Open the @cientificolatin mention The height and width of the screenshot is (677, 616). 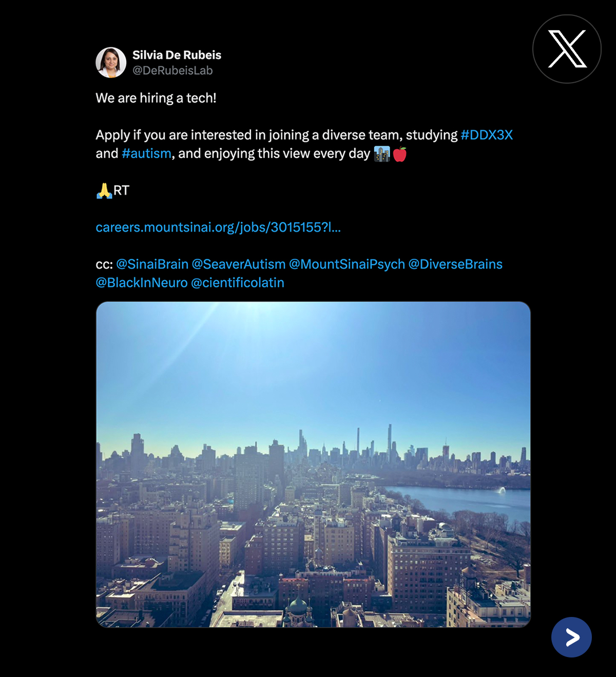point(238,283)
